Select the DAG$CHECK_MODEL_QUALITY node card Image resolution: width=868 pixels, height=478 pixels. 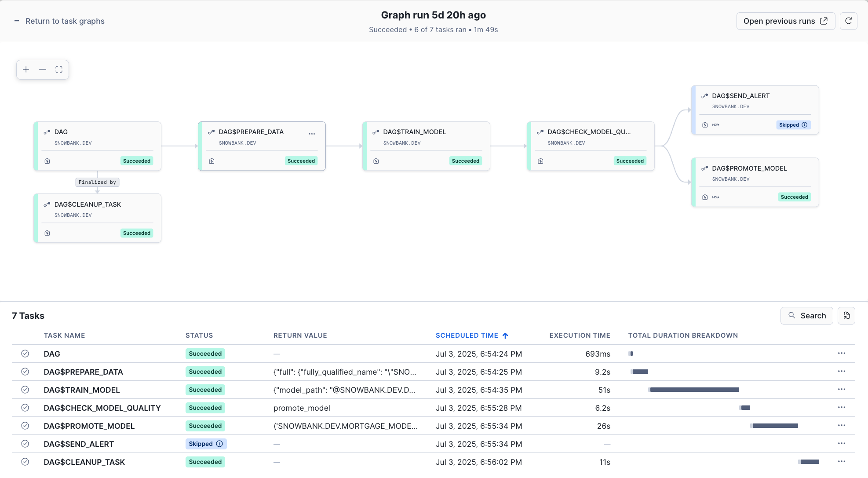point(591,146)
